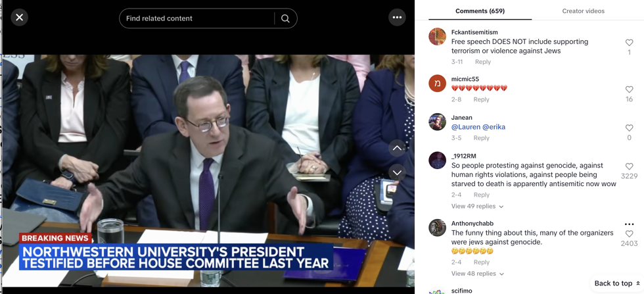The image size is (644, 294).
Task: Click the search magnifier icon
Action: 285,18
